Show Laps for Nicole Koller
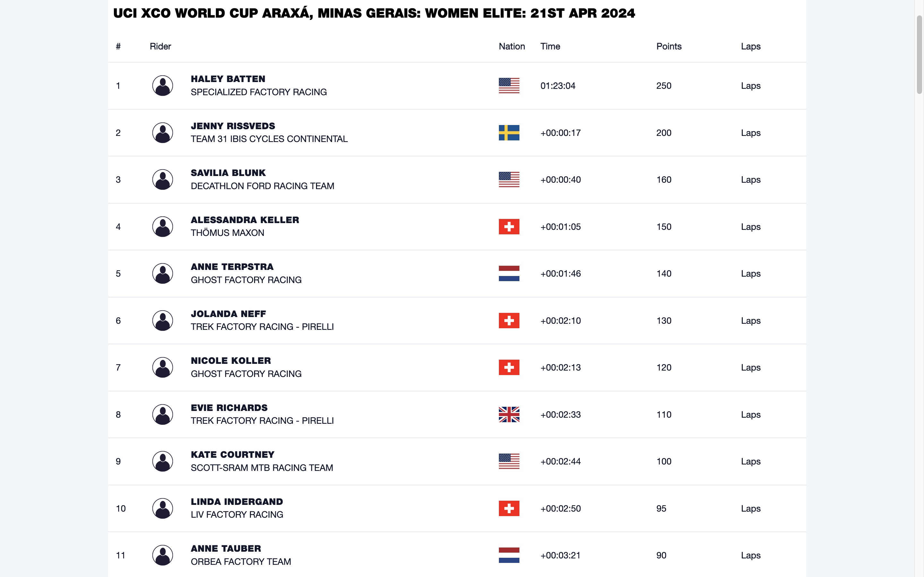The height and width of the screenshot is (577, 924). [750, 367]
